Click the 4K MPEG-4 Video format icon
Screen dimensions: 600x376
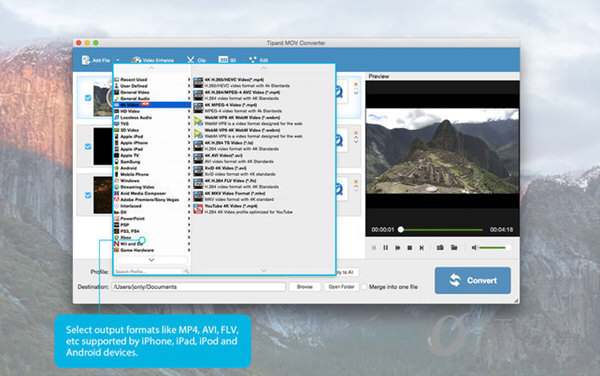tap(198, 108)
